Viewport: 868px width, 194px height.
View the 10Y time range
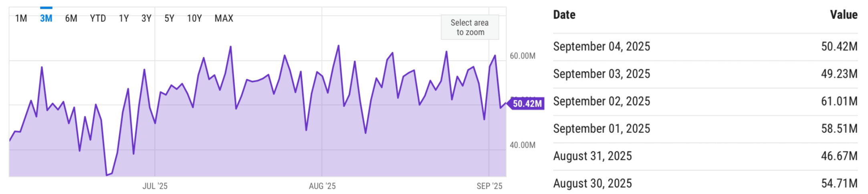(x=194, y=18)
